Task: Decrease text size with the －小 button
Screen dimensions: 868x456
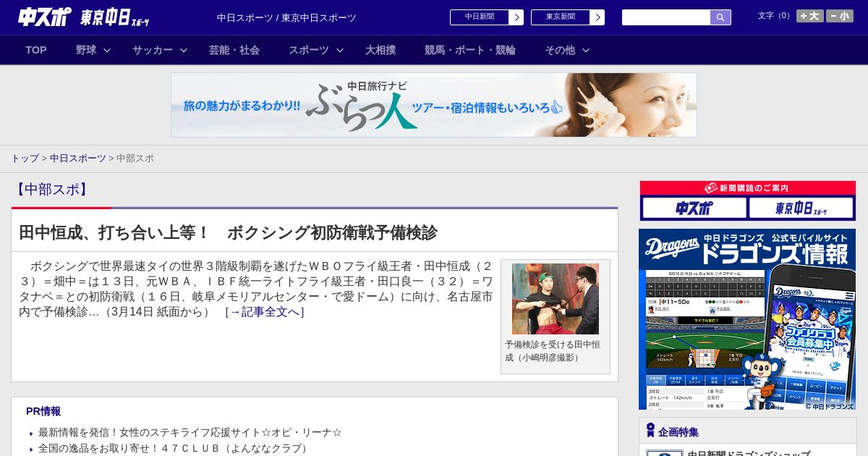Action: click(840, 16)
